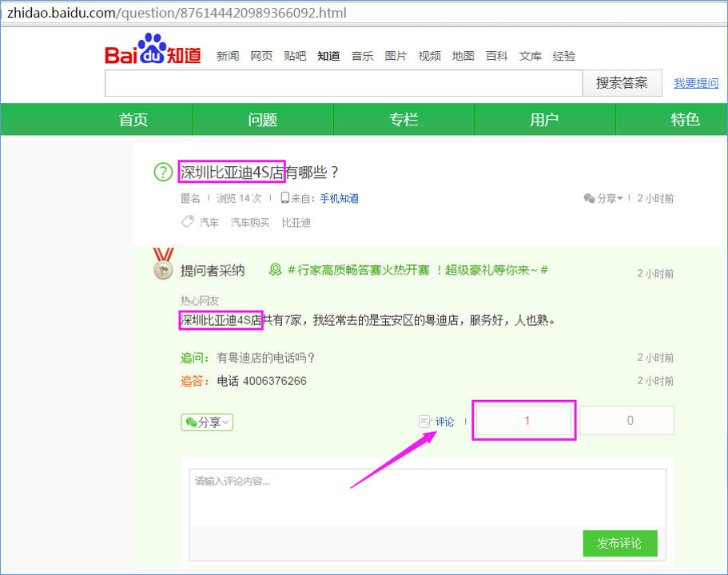728x575 pixels.
Task: Click the 发布评论 button
Action: click(x=620, y=543)
